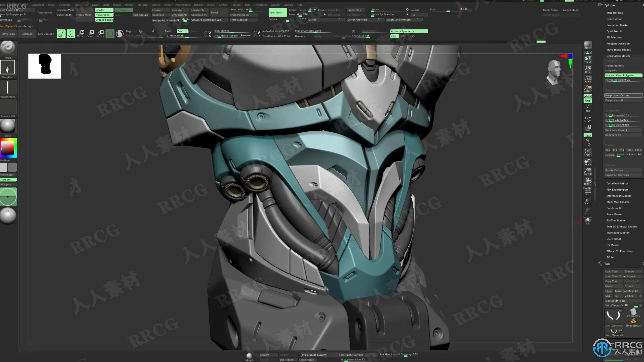Select the Move transform icon
The height and width of the screenshot is (362, 644).
[80, 33]
